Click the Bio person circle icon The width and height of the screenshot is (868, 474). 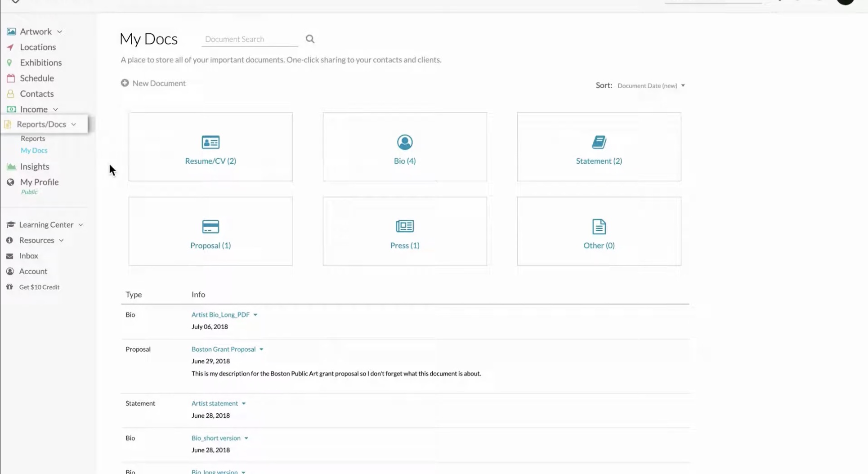[x=405, y=142]
